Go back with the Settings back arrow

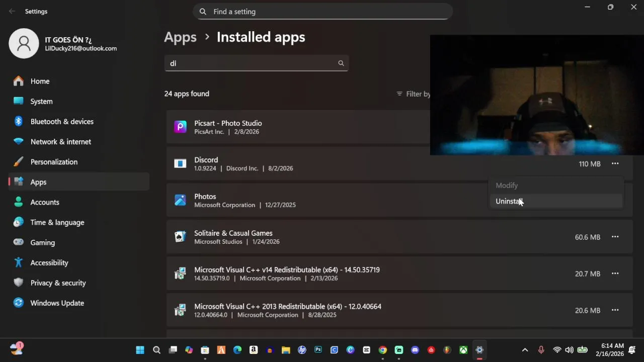click(12, 12)
